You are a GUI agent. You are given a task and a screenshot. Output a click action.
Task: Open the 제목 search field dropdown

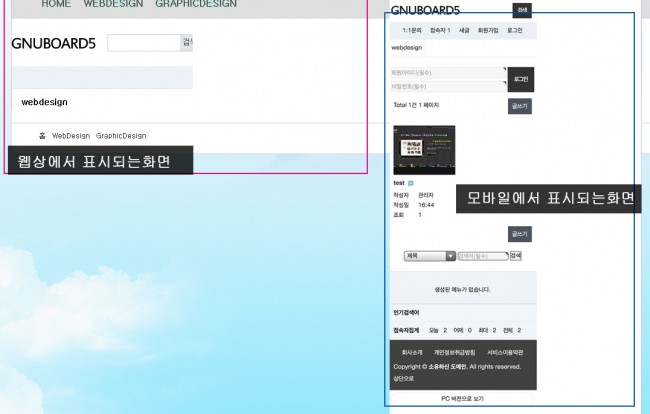pos(430,256)
